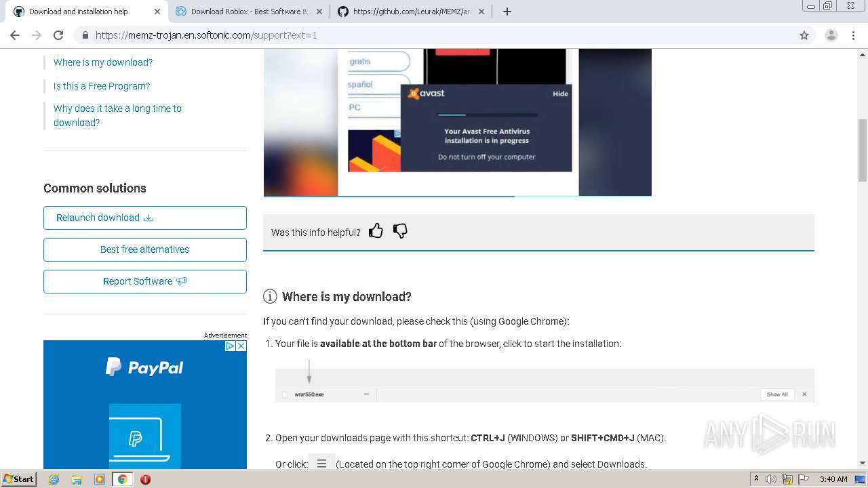This screenshot has width=868, height=488.
Task: Click the 'Where is my download?' heading
Action: click(347, 296)
